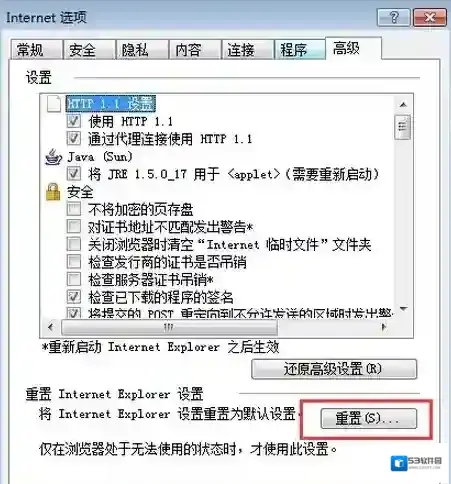Click the question mark help button
Screen dimensions: 451x484
point(394,17)
